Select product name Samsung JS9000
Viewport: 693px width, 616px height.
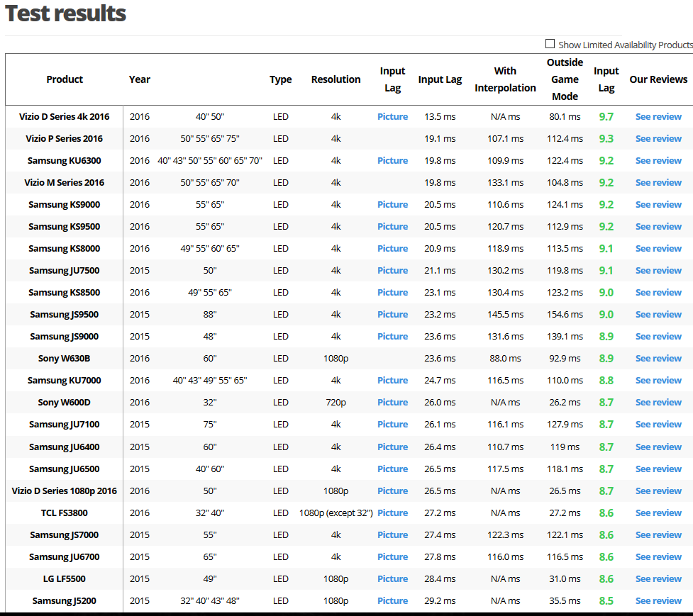click(x=65, y=337)
